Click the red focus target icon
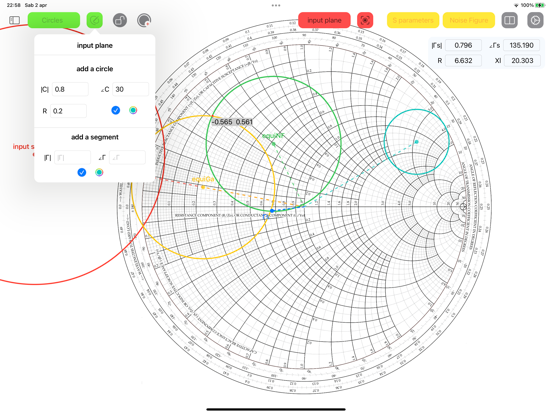This screenshot has width=552, height=414. [365, 20]
